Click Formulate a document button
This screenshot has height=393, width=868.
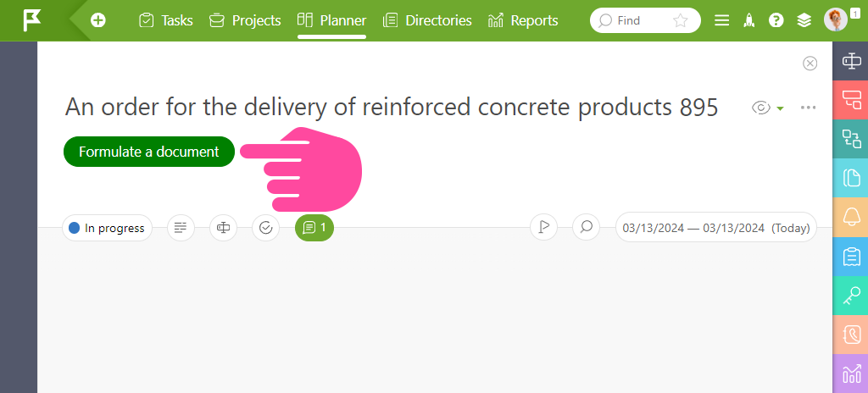(149, 152)
